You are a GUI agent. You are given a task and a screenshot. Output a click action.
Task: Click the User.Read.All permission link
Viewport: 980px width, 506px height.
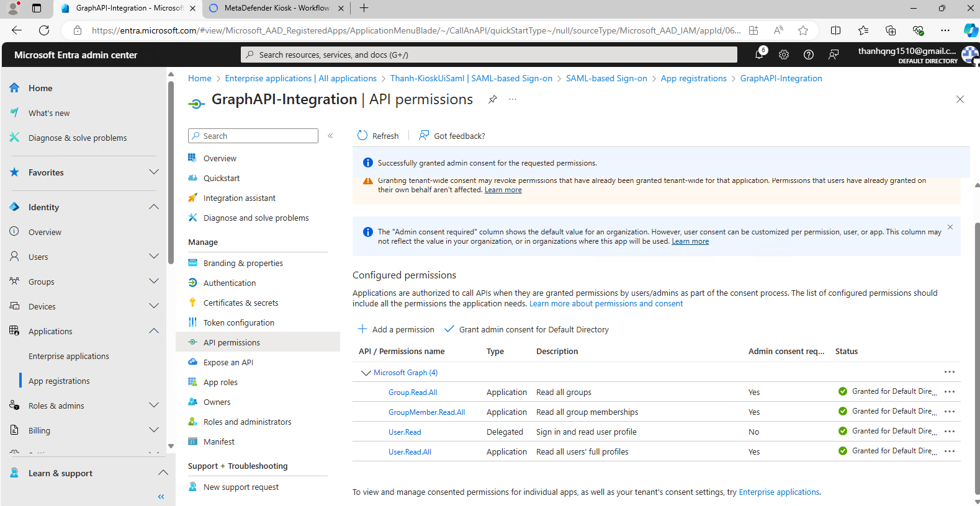[410, 452]
